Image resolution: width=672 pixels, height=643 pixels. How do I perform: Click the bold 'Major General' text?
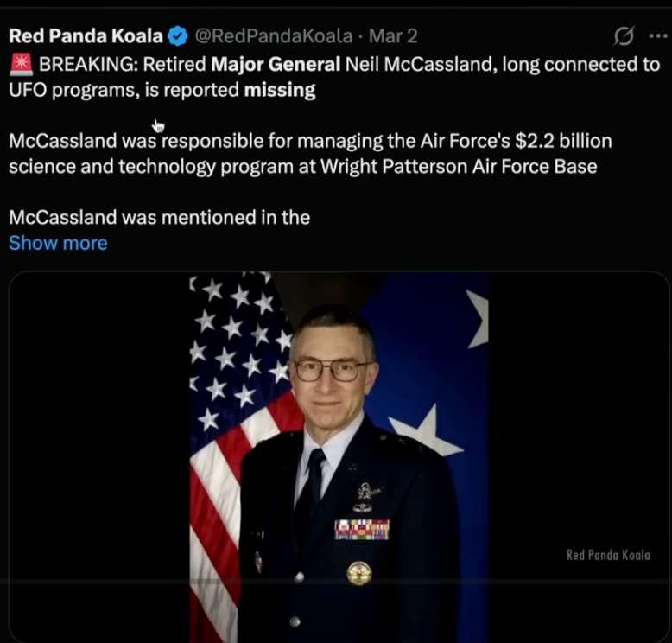[x=276, y=64]
